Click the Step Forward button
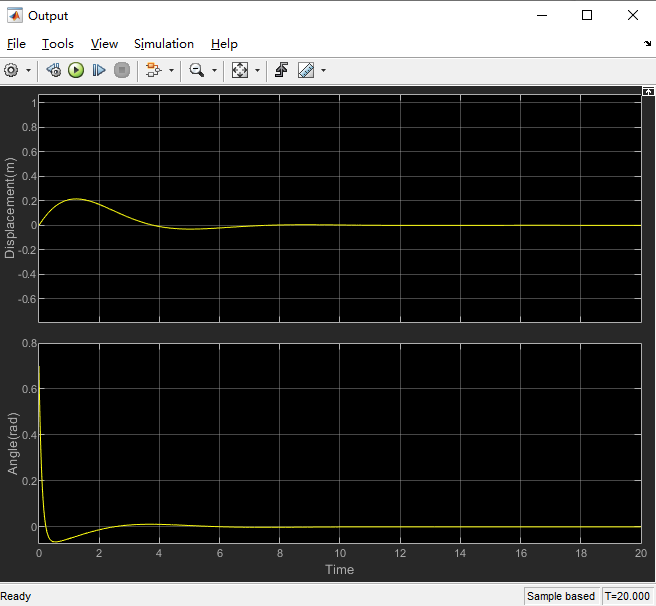This screenshot has height=606, width=656. tap(99, 70)
